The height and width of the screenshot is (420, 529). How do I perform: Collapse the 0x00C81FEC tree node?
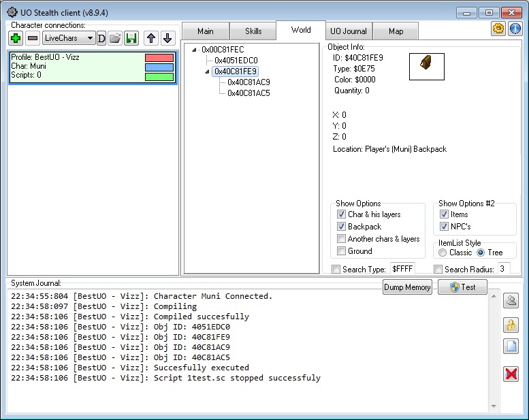click(x=195, y=50)
